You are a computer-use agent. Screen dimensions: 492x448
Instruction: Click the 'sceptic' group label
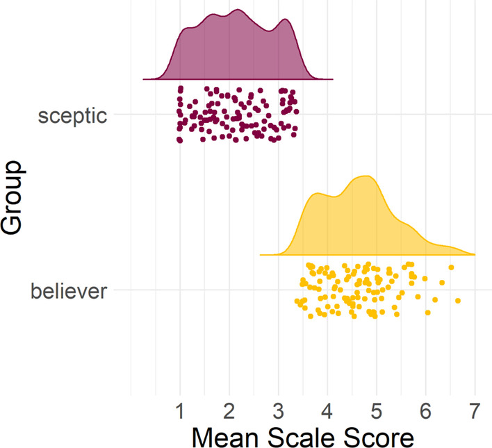pos(72,117)
